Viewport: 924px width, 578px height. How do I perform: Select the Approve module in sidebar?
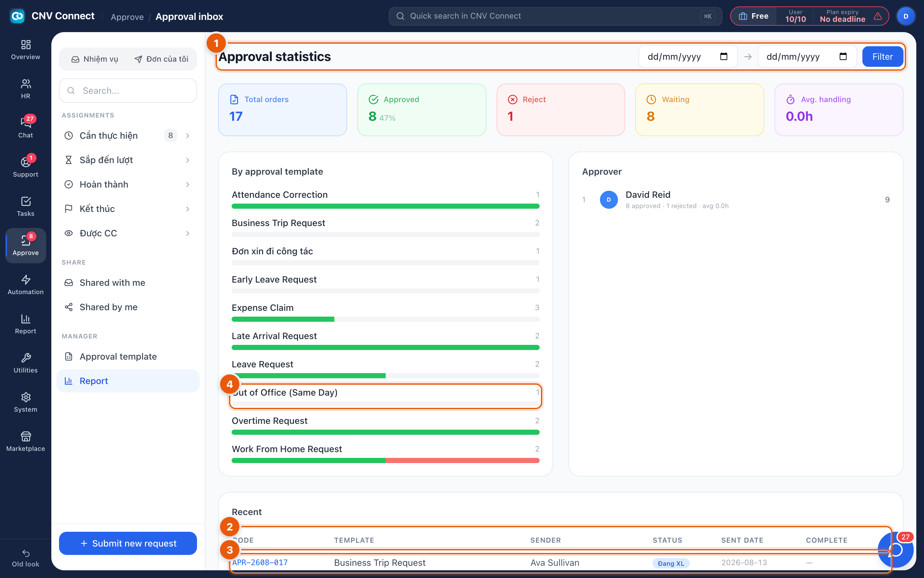pyautogui.click(x=26, y=245)
